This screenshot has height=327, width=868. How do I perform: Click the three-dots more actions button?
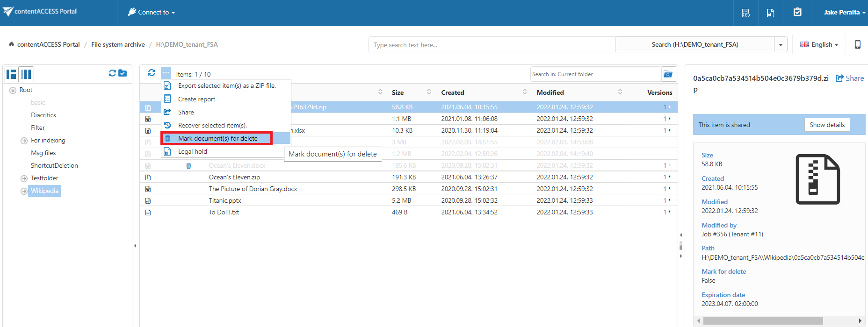click(166, 73)
